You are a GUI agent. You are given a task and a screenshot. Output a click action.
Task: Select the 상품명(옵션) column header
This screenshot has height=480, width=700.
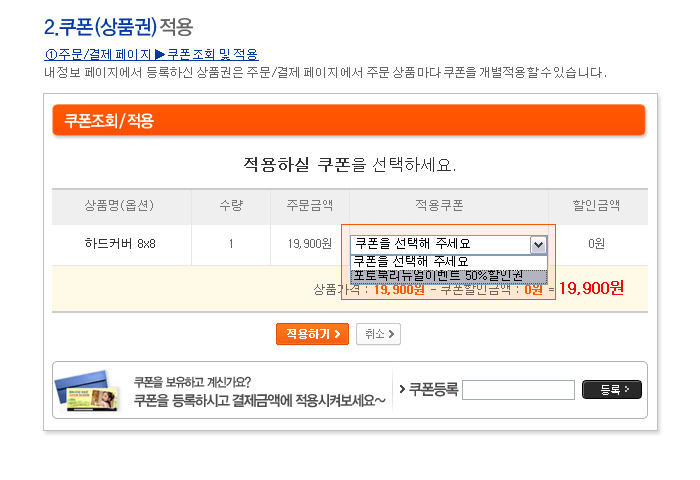point(121,206)
